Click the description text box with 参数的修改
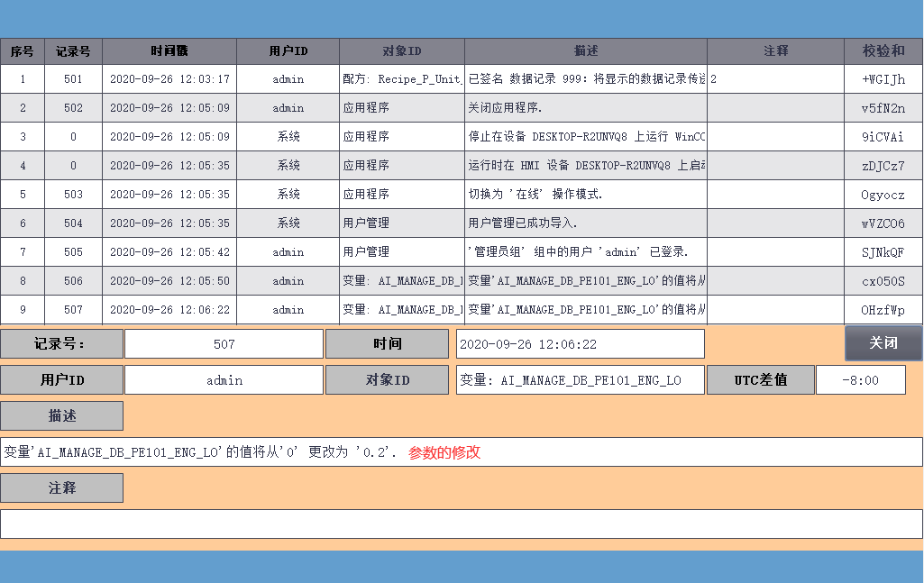The image size is (924, 583). click(462, 451)
